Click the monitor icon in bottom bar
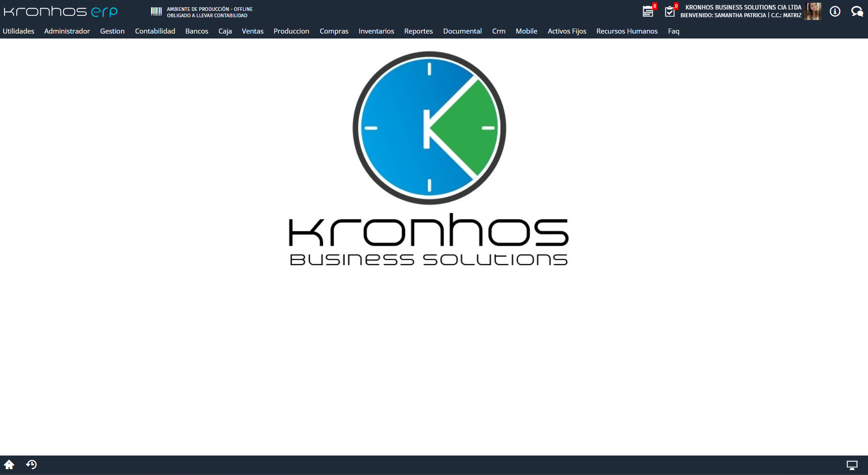868x475 pixels. pos(852,465)
